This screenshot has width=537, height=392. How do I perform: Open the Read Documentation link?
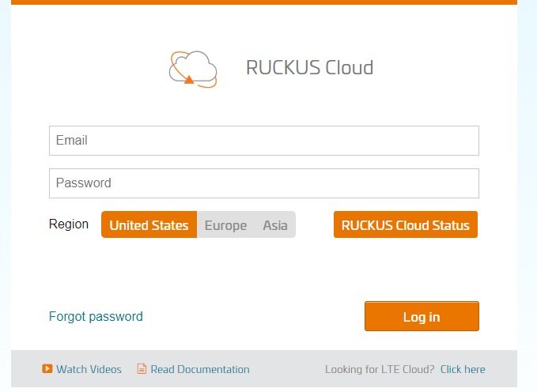click(x=200, y=369)
